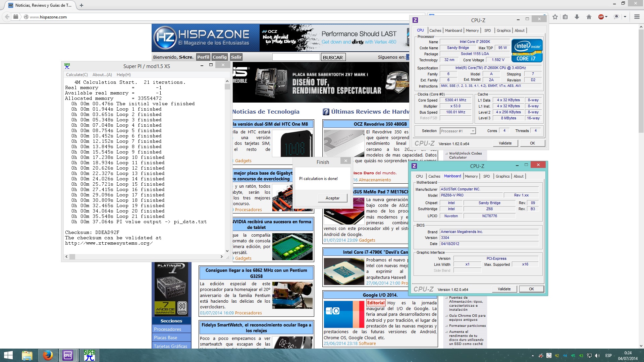The width and height of the screenshot is (644, 362).
Task: Click the Firefox address bar URL
Action: [48, 17]
